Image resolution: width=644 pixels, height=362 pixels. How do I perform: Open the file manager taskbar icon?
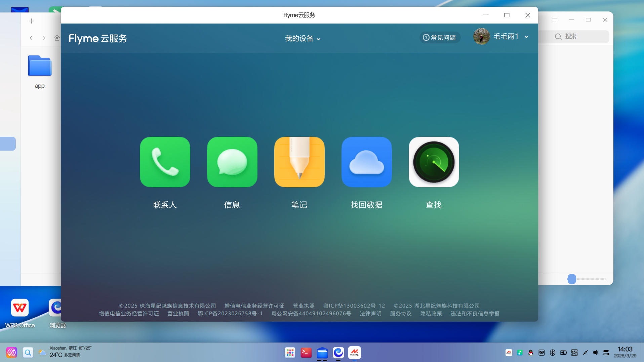click(322, 353)
